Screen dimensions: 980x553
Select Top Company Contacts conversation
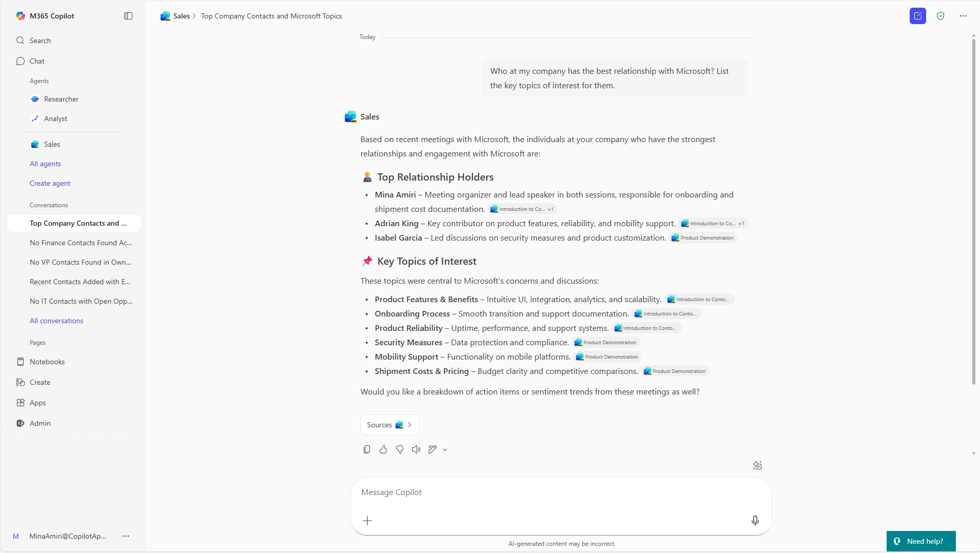coord(74,223)
